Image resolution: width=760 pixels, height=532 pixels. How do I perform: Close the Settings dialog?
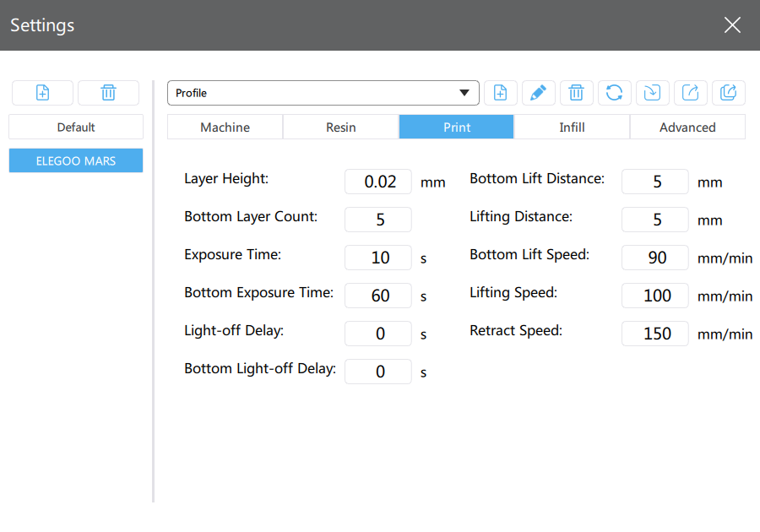[732, 25]
